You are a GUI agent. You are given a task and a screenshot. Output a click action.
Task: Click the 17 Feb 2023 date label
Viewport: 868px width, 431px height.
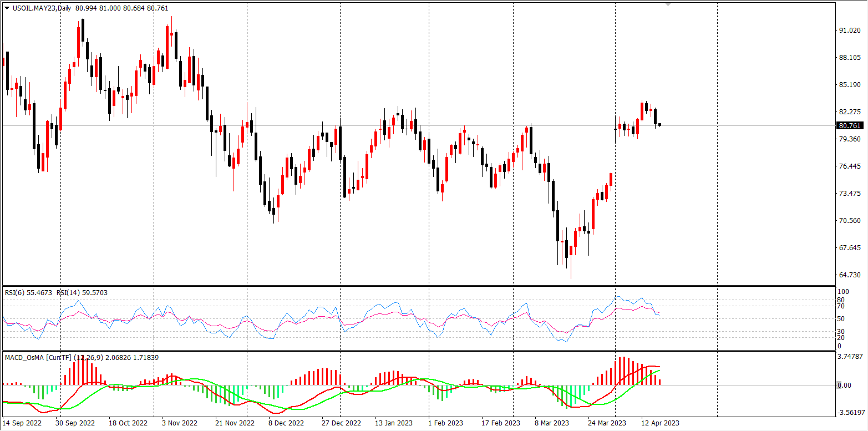(501, 423)
